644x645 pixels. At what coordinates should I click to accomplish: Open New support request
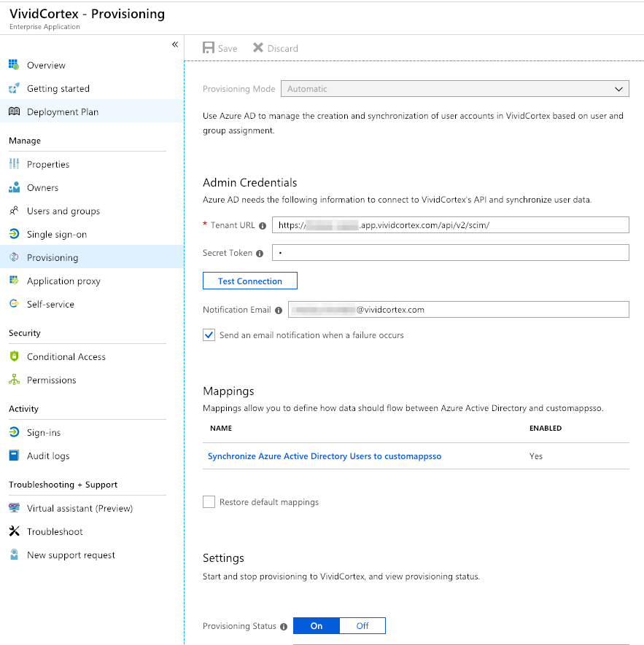tap(71, 555)
